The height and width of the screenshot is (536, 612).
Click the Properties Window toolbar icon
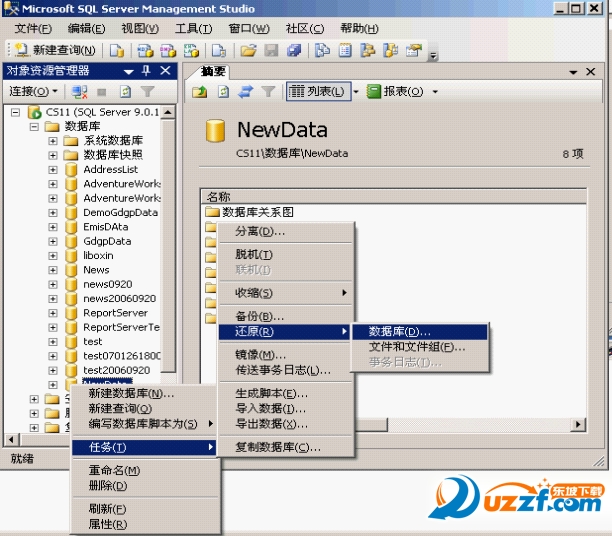pyautogui.click(x=414, y=50)
